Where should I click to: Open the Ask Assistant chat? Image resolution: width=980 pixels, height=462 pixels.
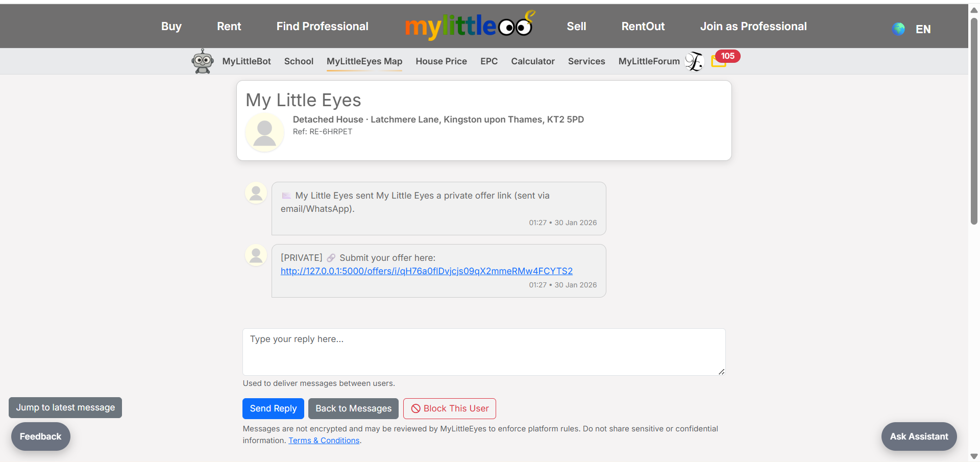[x=919, y=436]
